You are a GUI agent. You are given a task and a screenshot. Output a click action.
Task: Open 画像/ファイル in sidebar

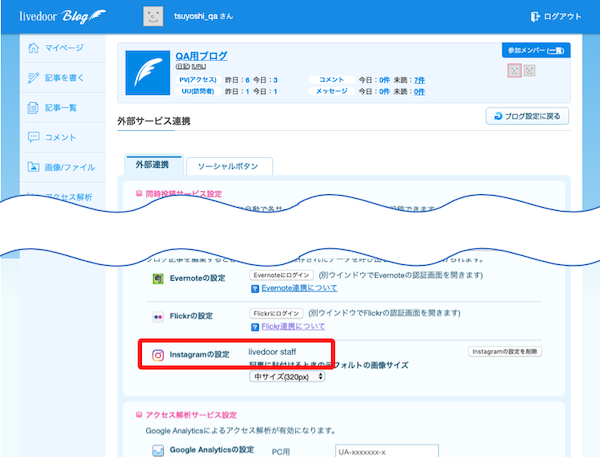[64, 167]
